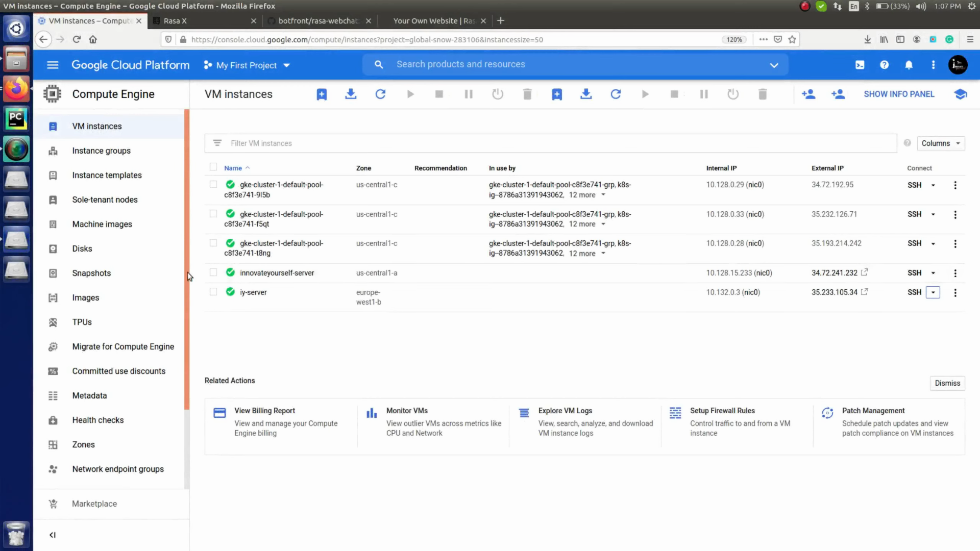Adjust the 120% zoom control in address bar

734,39
